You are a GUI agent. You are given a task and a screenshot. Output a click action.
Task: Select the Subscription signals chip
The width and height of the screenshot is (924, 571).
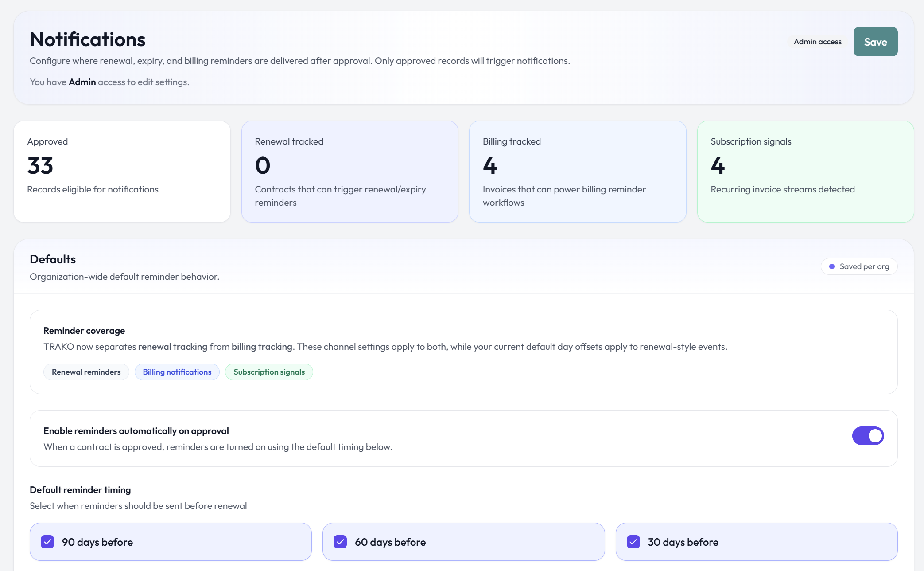(x=268, y=372)
